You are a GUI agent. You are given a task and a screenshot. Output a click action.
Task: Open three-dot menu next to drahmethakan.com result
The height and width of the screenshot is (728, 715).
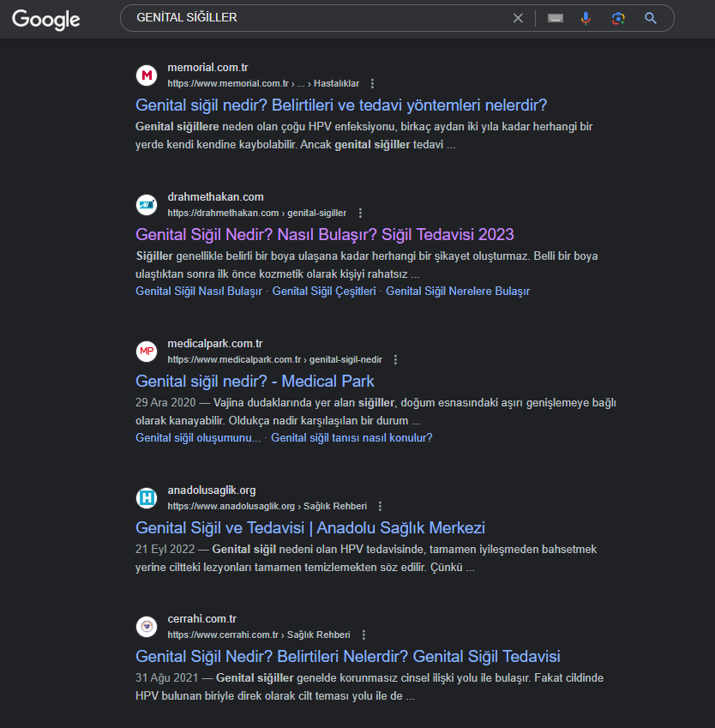click(360, 214)
